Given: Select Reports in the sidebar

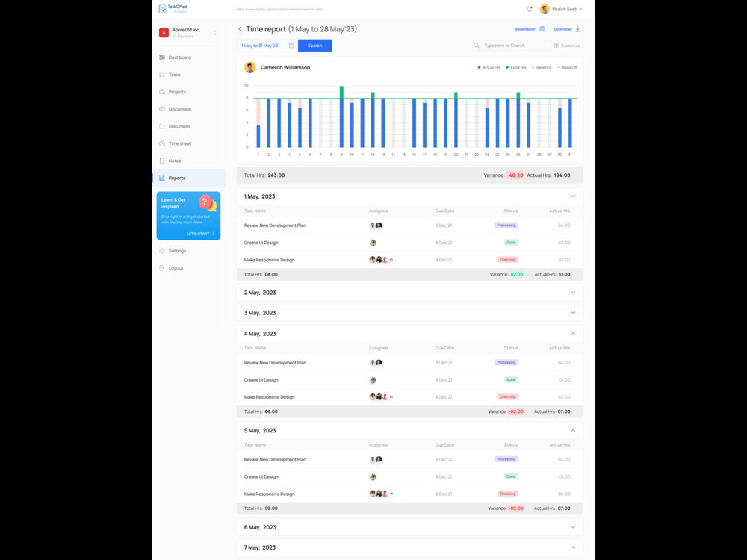Looking at the screenshot, I should click(188, 178).
